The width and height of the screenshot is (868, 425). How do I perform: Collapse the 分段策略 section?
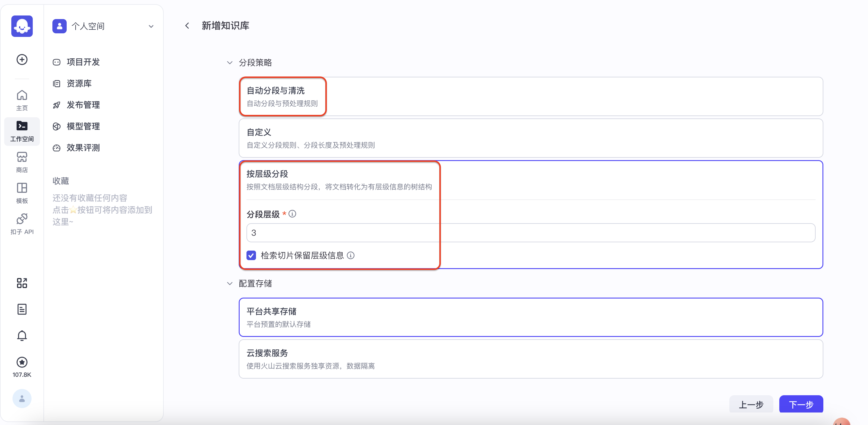pyautogui.click(x=230, y=63)
